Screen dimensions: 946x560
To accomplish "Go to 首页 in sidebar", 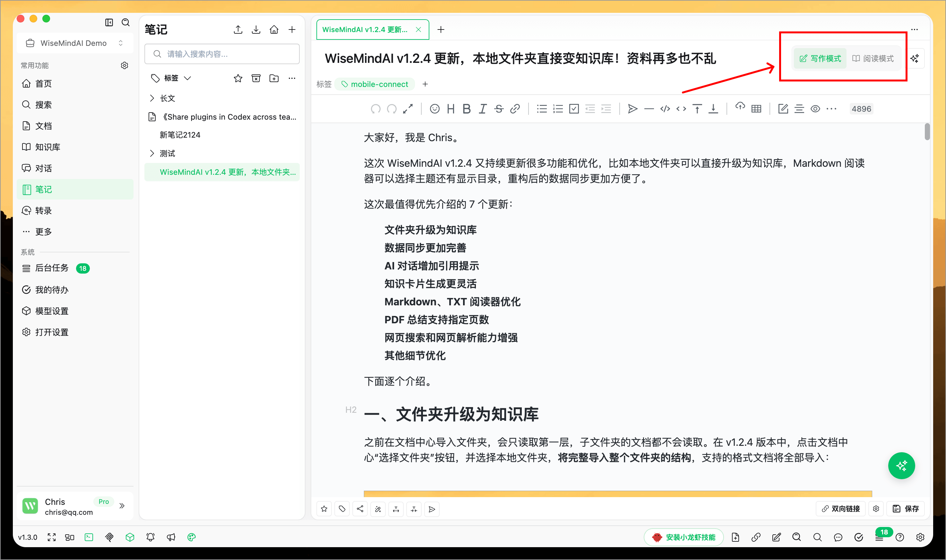I will click(75, 83).
